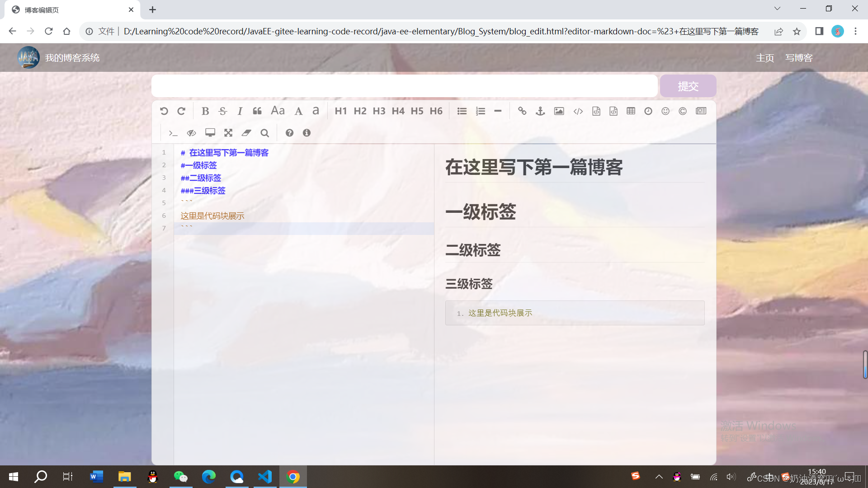The height and width of the screenshot is (488, 868).
Task: Open WeChat from taskbar
Action: 181,477
